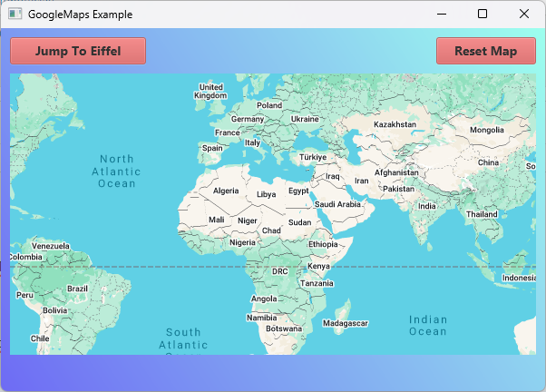
Task: Click the Iran map label
Action: tap(362, 181)
